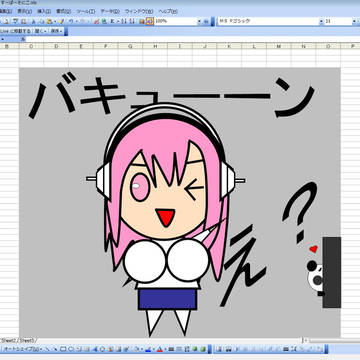Expand the Undo history dropdown arrow

pyautogui.click(x=76, y=21)
